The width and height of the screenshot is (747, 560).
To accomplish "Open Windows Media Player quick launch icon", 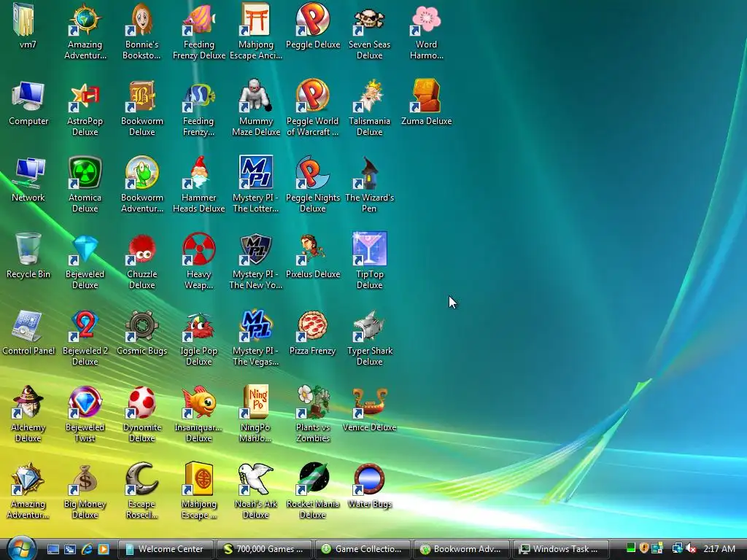I will tap(103, 549).
